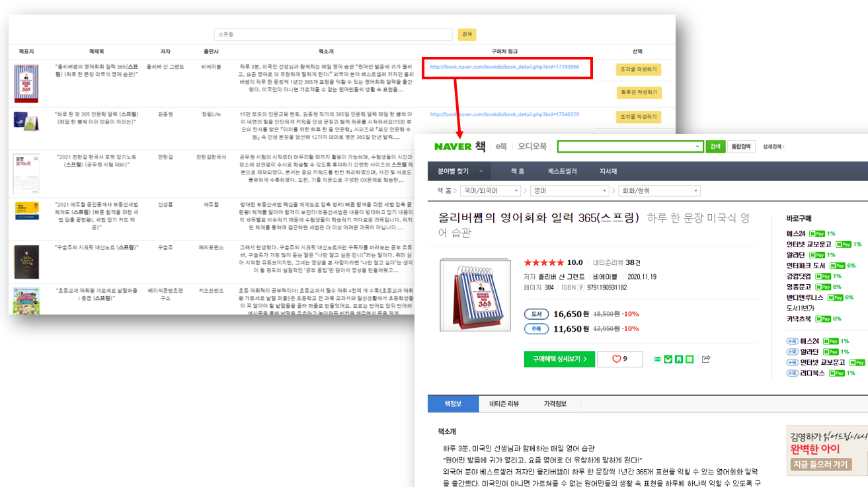Select the 지서재 navigation menu item
This screenshot has height=487, width=868.
tap(608, 171)
